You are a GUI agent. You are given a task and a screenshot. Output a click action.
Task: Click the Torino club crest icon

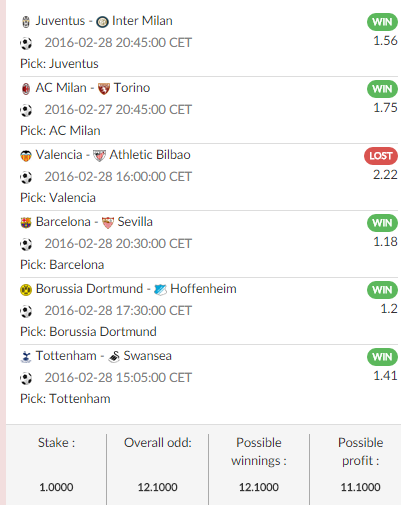pos(104,89)
